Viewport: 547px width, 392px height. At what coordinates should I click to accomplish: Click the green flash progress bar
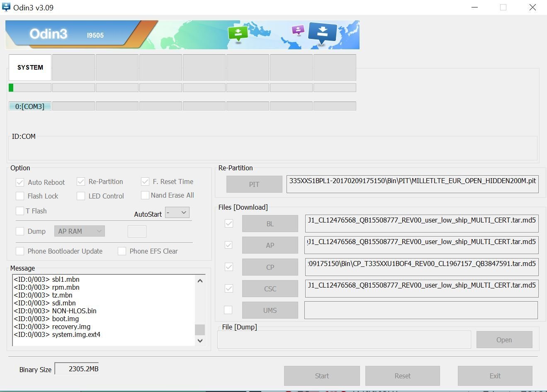[30, 88]
